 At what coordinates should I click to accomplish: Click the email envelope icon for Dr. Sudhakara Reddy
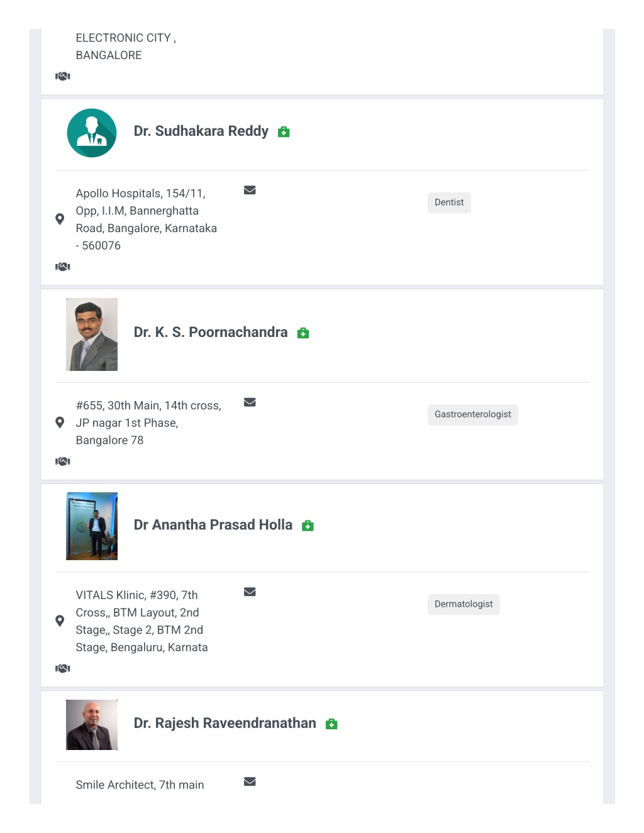(250, 190)
